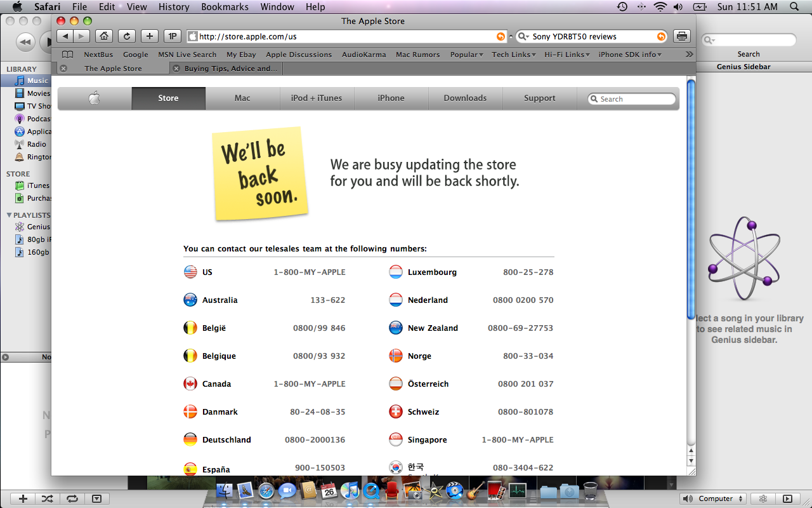Screen dimensions: 812x508
Task: Show hidden bookmarks overflow chevron
Action: [x=690, y=55]
